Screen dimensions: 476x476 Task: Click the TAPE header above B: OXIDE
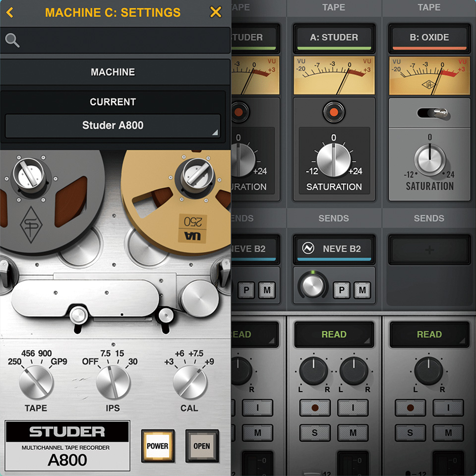click(x=429, y=7)
